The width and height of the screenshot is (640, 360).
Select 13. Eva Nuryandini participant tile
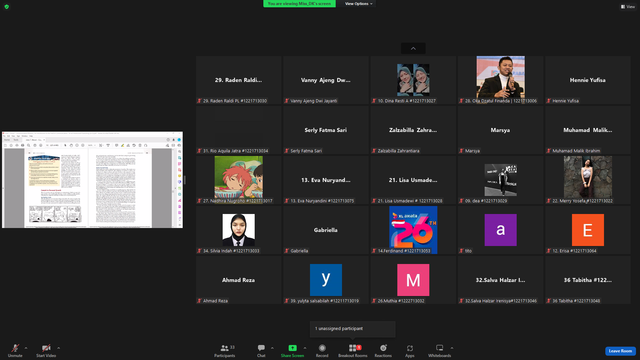[326, 180]
